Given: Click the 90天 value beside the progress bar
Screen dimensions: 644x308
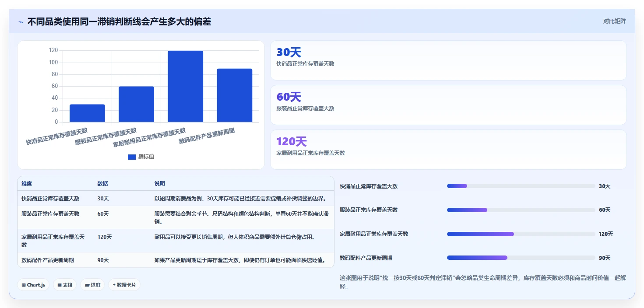Looking at the screenshot, I should [605, 258].
